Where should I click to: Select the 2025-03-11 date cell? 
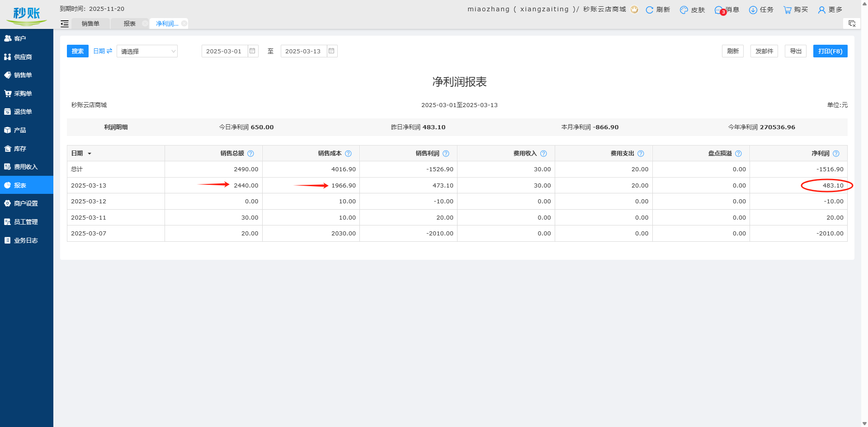[x=116, y=217]
